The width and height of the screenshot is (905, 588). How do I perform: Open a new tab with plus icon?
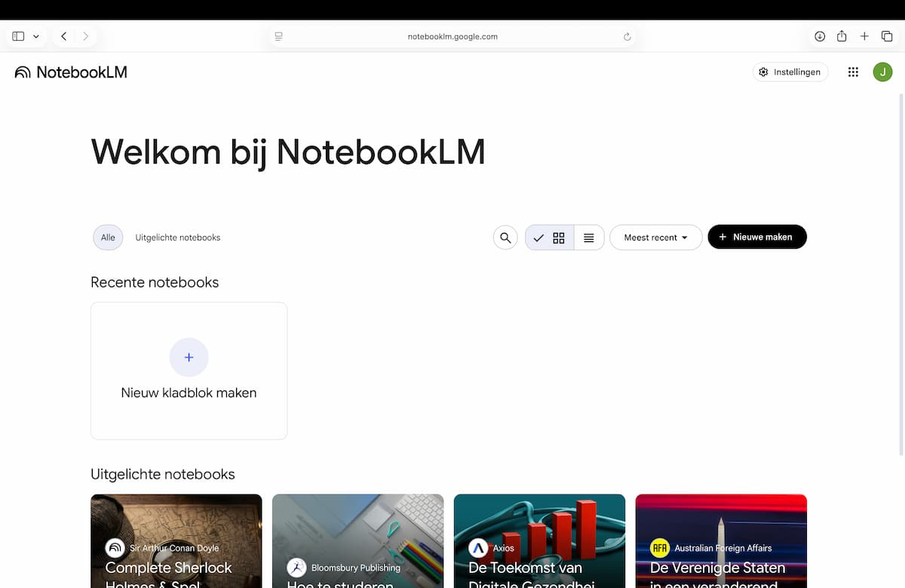pyautogui.click(x=864, y=36)
